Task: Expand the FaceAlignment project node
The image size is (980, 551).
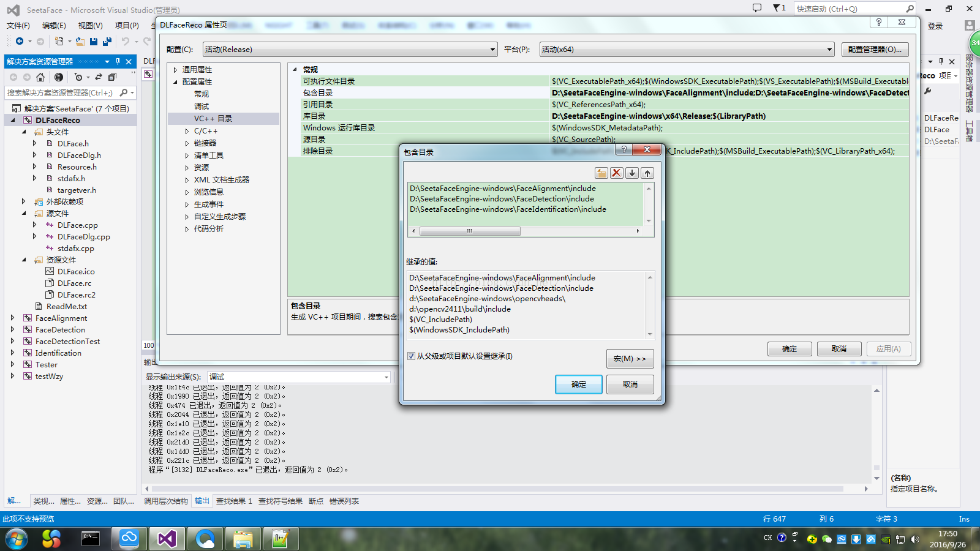Action: [12, 318]
